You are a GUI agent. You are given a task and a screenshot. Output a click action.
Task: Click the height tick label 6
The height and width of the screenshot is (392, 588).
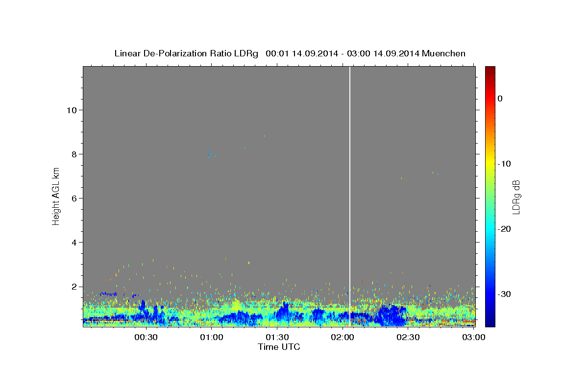coord(73,198)
